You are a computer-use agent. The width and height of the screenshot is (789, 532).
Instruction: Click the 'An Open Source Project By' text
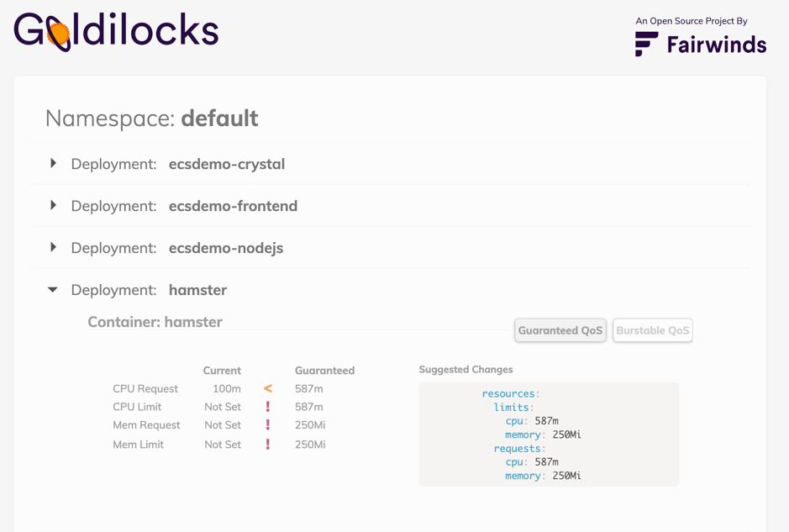pos(692,21)
